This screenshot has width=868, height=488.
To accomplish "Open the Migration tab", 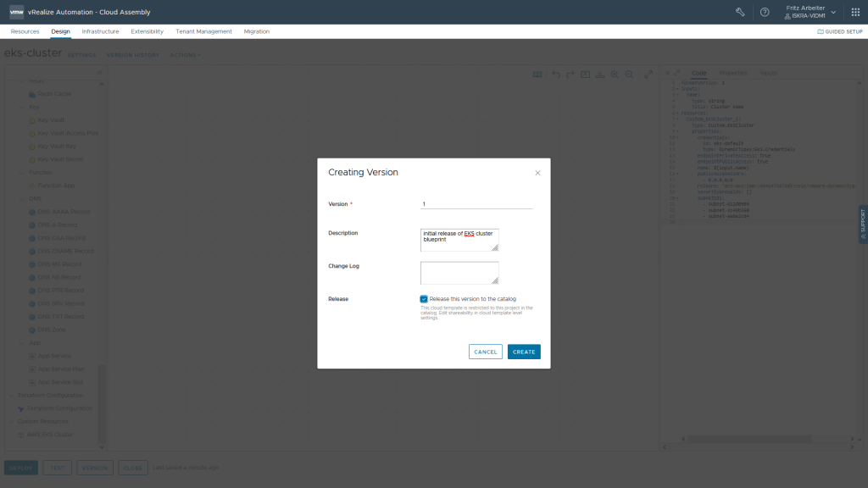I will tap(257, 31).
